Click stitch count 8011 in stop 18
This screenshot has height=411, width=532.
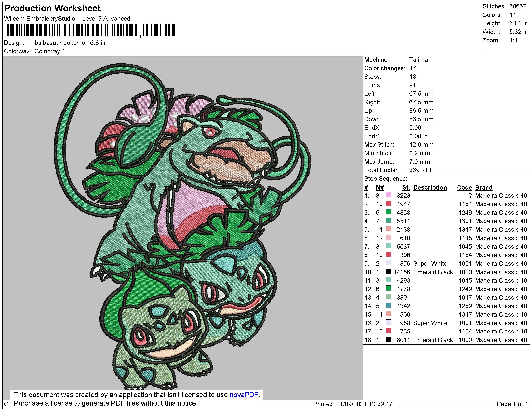403,340
